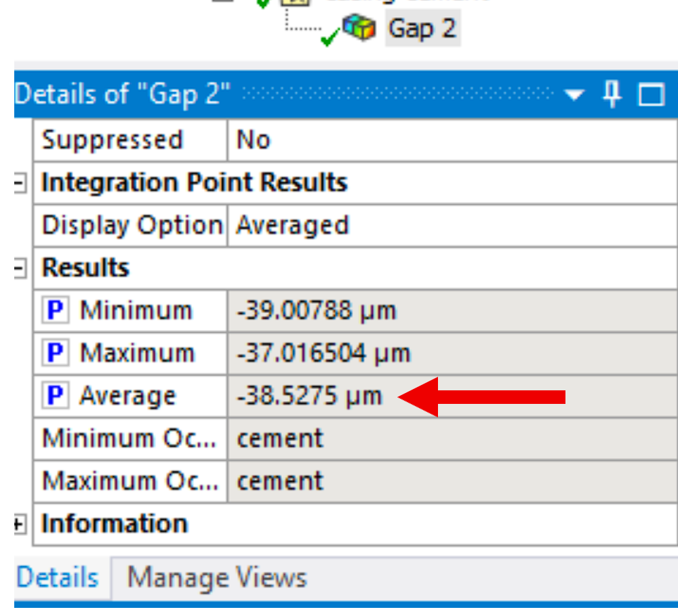Pin the Details of Gap 2 panel
This screenshot has width=678, height=616.
point(612,95)
